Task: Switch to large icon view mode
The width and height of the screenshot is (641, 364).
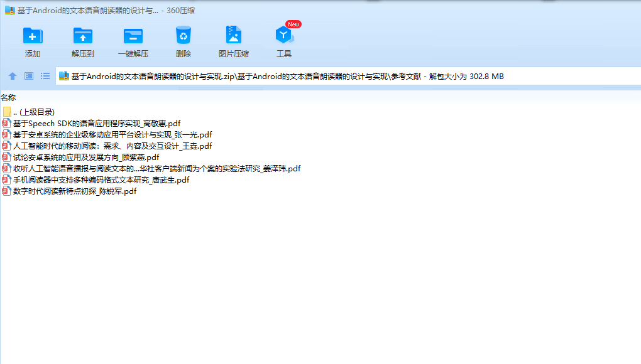Action: click(x=29, y=76)
